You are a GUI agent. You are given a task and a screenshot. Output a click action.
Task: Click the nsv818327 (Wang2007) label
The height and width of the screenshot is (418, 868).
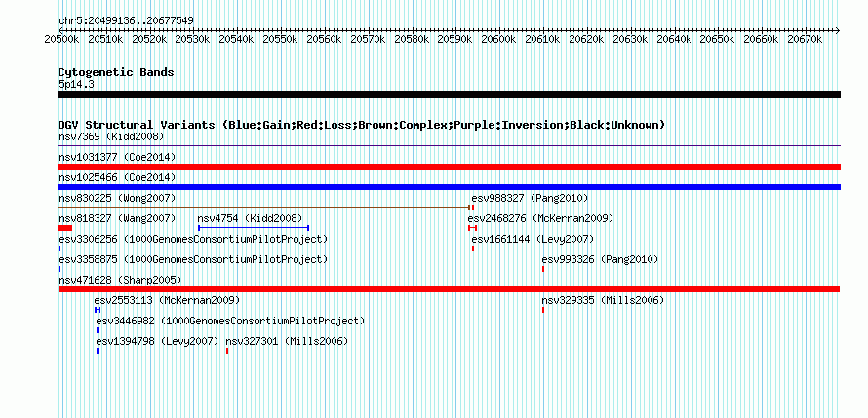pos(117,218)
